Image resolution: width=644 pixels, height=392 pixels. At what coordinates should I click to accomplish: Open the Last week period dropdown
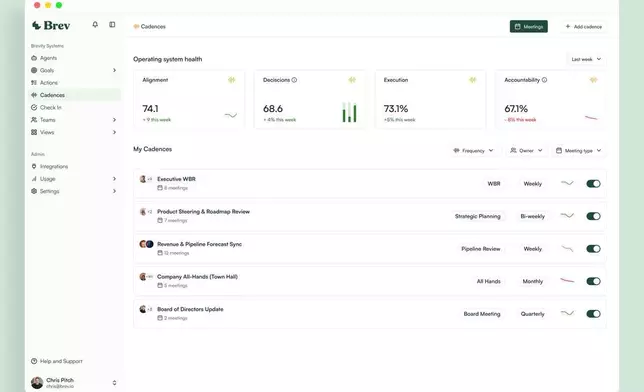point(586,59)
